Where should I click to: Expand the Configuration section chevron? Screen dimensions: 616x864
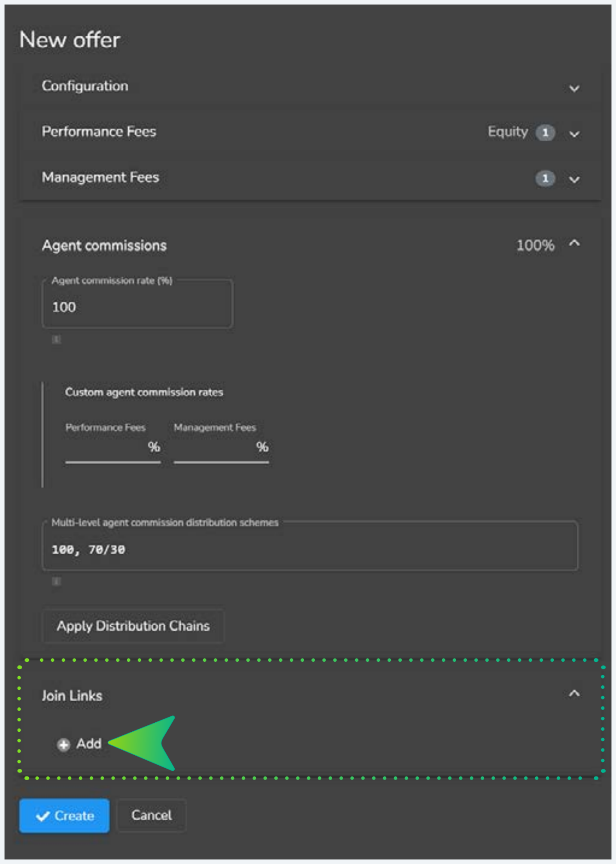574,88
